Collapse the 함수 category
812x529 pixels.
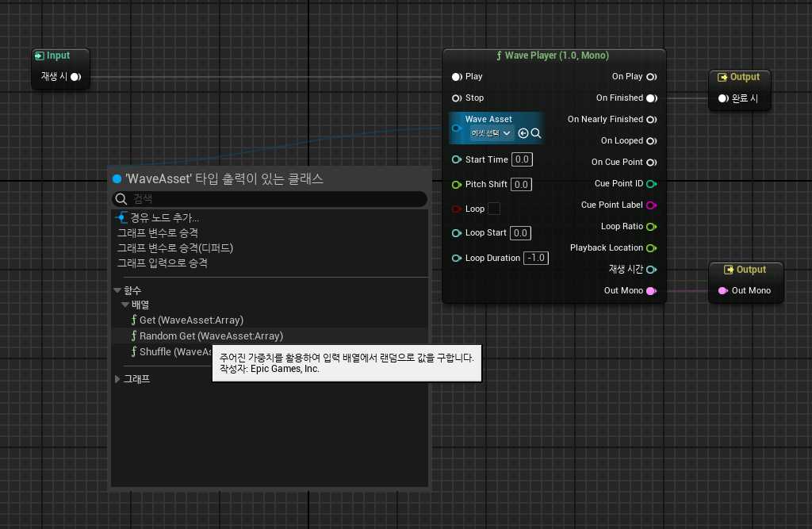pos(117,290)
